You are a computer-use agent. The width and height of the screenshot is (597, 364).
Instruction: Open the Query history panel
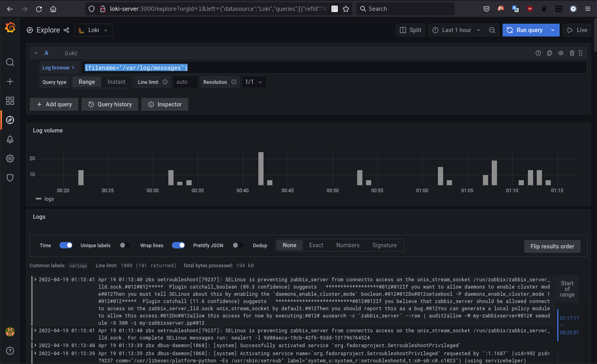[110, 104]
